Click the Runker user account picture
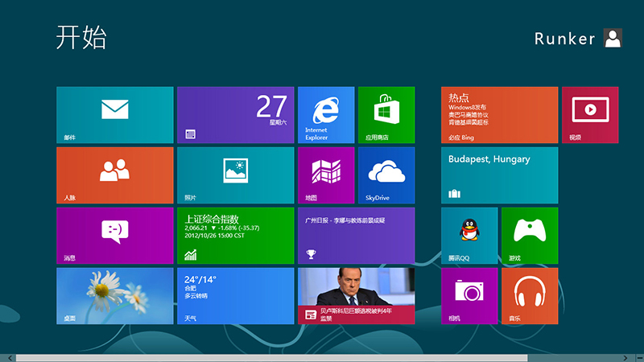The image size is (644, 362). coord(613,39)
